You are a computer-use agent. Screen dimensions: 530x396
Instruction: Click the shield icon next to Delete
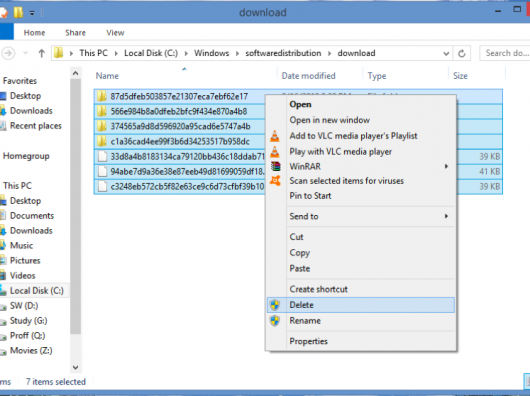(x=275, y=305)
